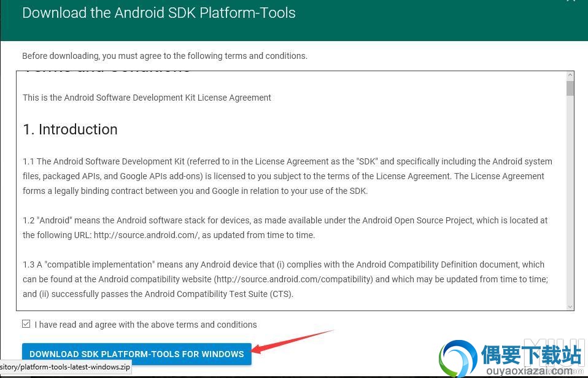The height and width of the screenshot is (378, 588).
Task: Click Download SDK Platform-Tools for Windows button
Action: (x=136, y=353)
